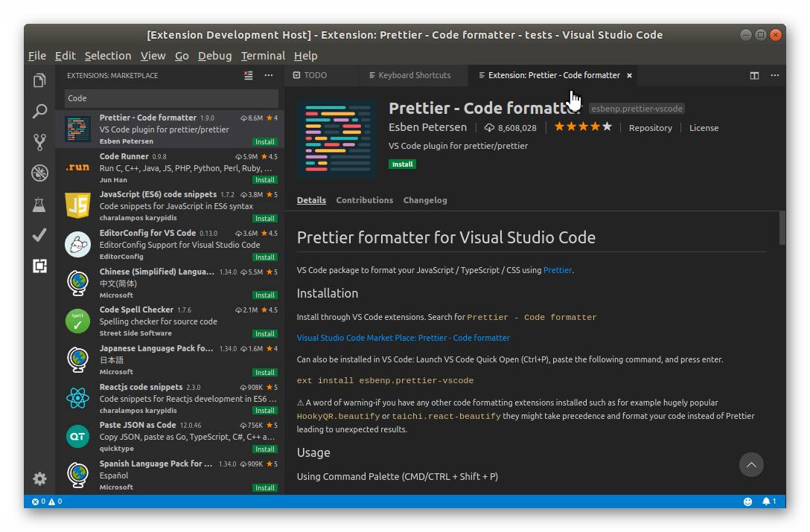Open the Debug view in activity bar
810x532 pixels.
tap(39, 173)
